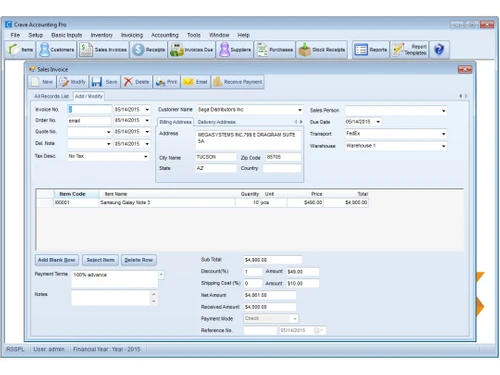Click the Zip Code field

click(283, 157)
